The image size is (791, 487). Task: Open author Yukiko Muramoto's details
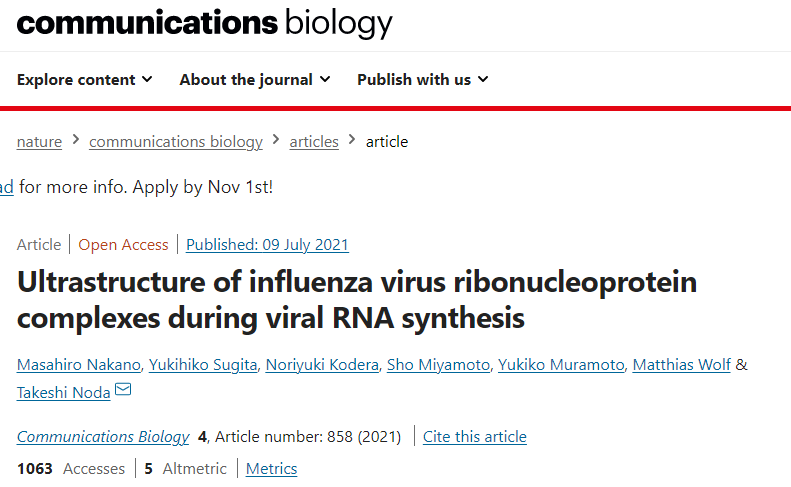pyautogui.click(x=561, y=365)
